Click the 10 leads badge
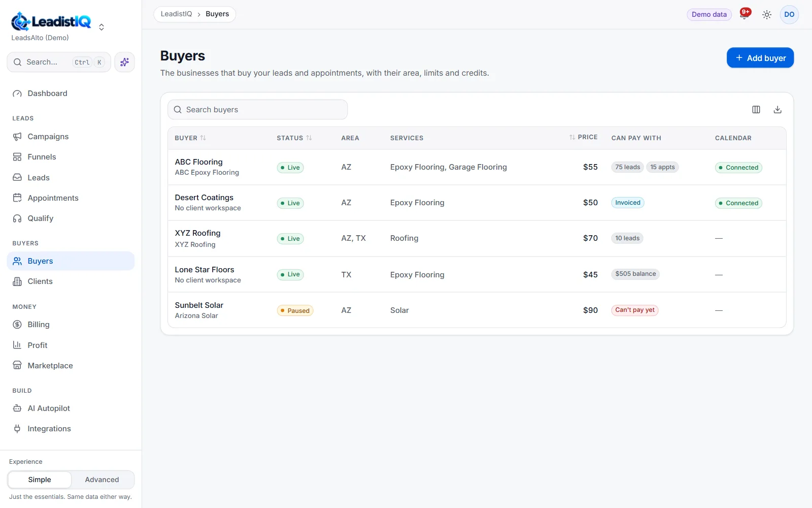The image size is (812, 508). pos(627,238)
